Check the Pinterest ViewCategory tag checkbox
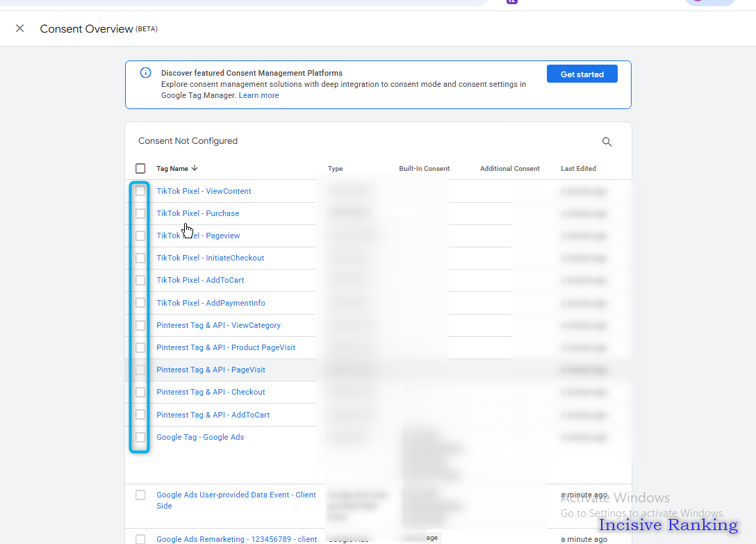The height and width of the screenshot is (544, 756). pyautogui.click(x=140, y=325)
